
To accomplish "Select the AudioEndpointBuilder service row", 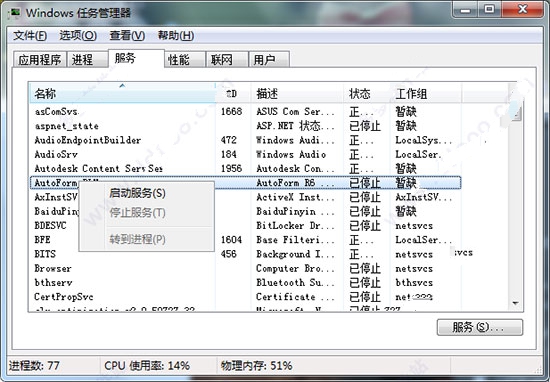I will [x=245, y=140].
